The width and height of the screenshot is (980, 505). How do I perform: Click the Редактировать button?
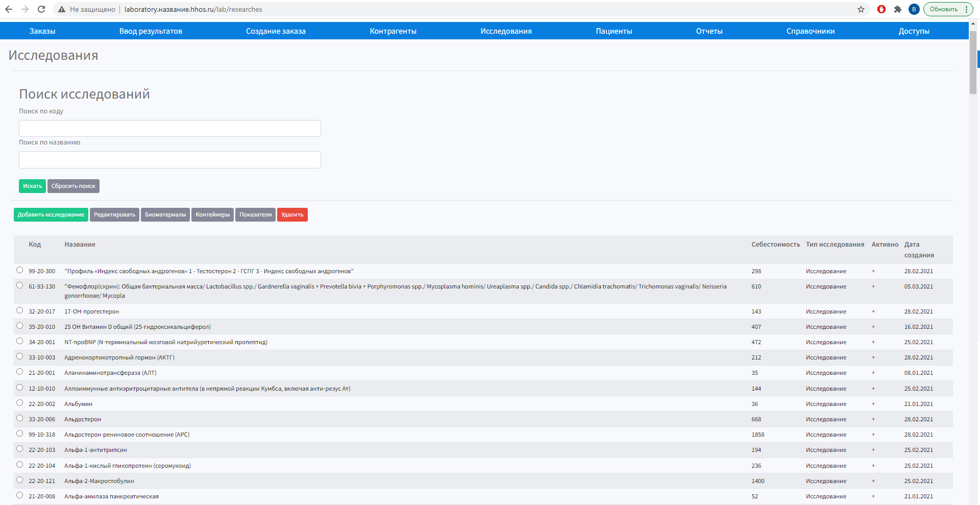coord(114,214)
